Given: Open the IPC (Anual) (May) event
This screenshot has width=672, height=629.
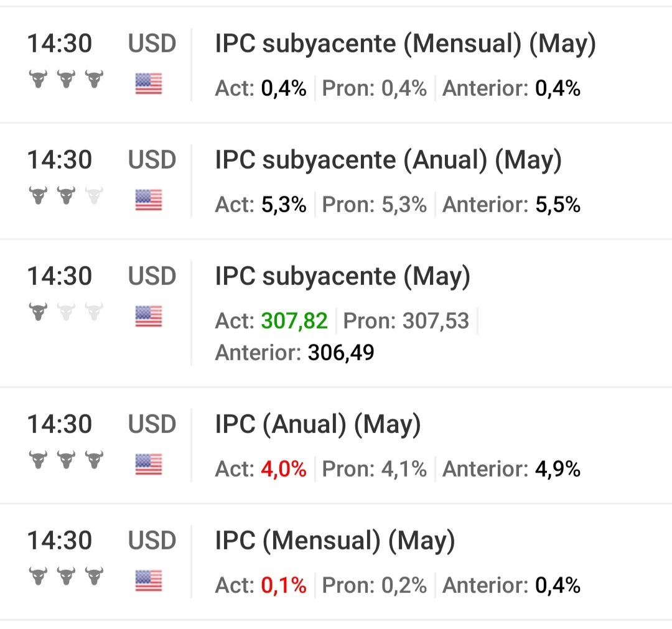Looking at the screenshot, I should [x=317, y=424].
